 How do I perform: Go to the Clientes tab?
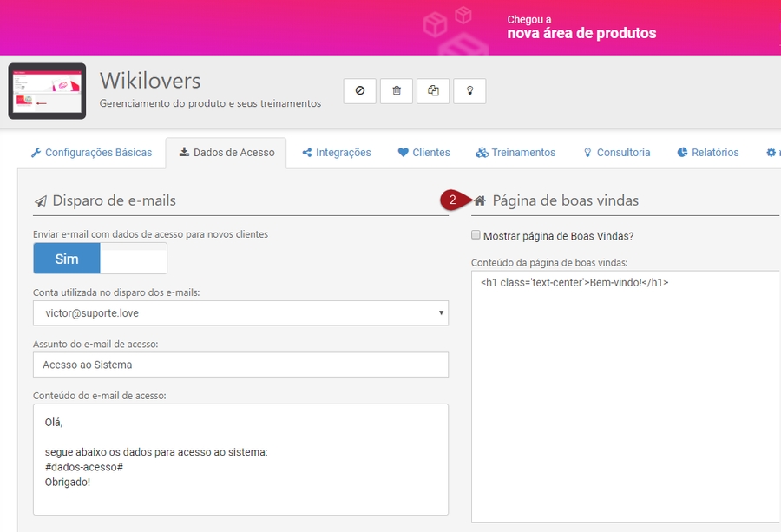423,153
